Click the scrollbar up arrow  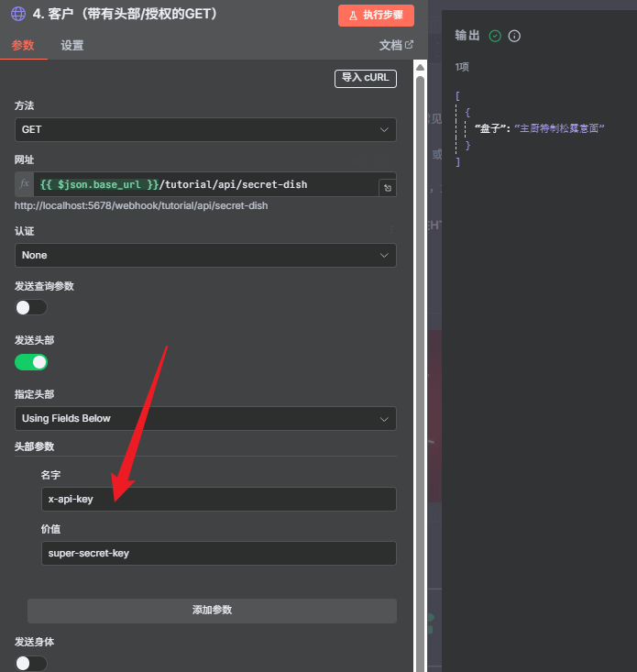point(421,67)
